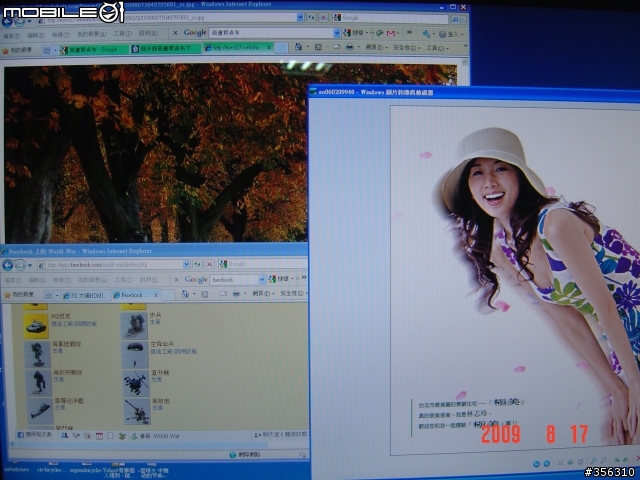Open 說明(H) menu in the Facebook IE window

point(149,280)
